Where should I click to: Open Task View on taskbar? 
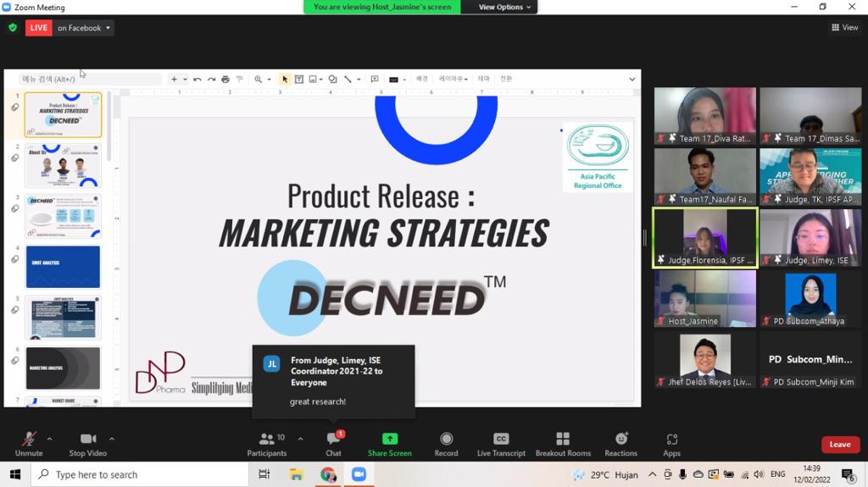(264, 474)
